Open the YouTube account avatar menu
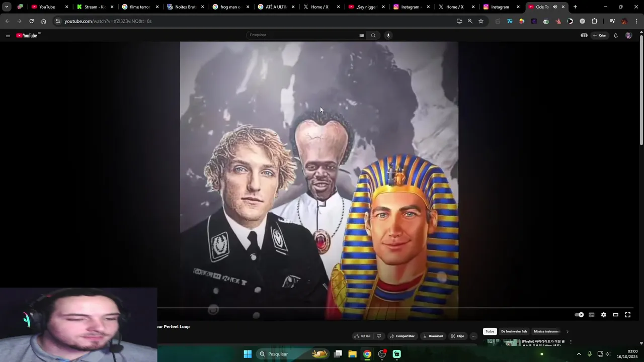Viewport: 644px width, 362px height. point(628,35)
